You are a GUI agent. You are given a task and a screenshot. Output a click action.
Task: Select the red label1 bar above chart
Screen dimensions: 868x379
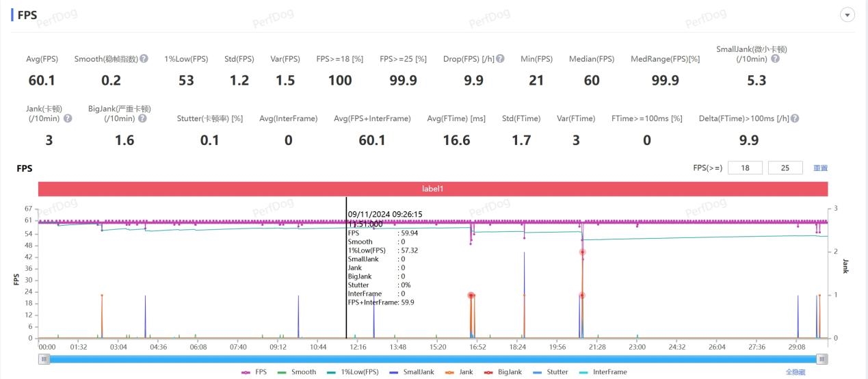coord(433,188)
